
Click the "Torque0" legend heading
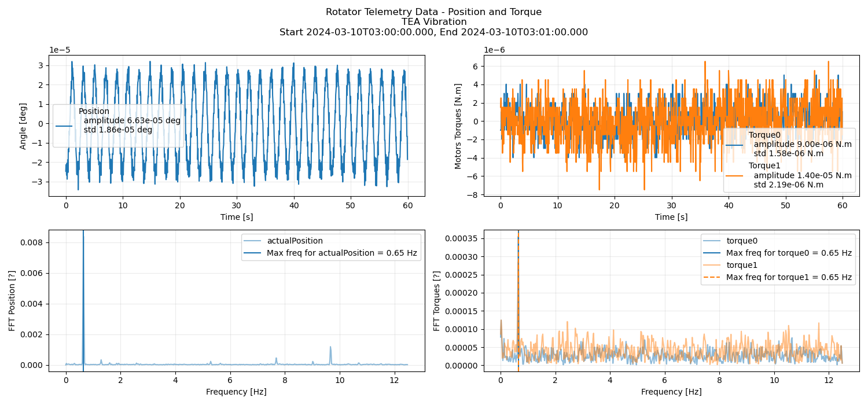764,135
